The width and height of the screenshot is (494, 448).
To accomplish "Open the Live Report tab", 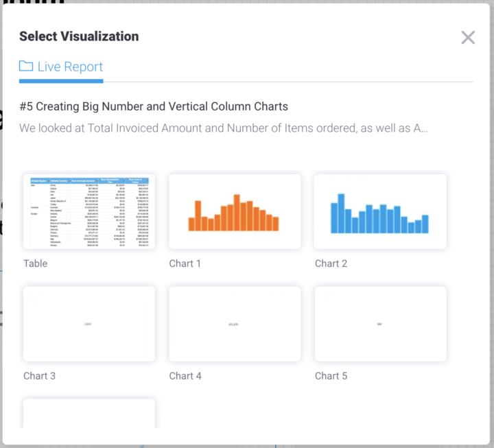I will point(61,67).
